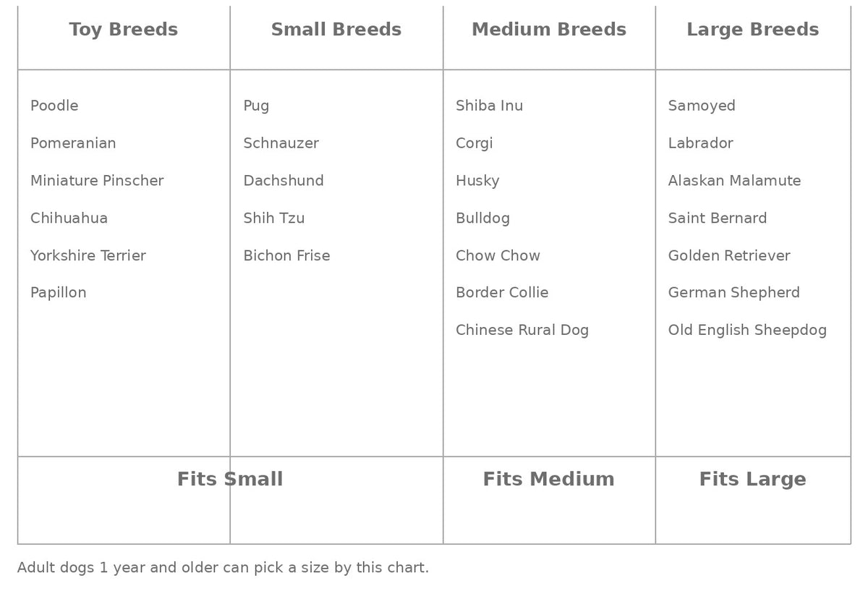Viewport: 868px width, 604px height.
Task: Select the Dachshund entry
Action: point(284,181)
